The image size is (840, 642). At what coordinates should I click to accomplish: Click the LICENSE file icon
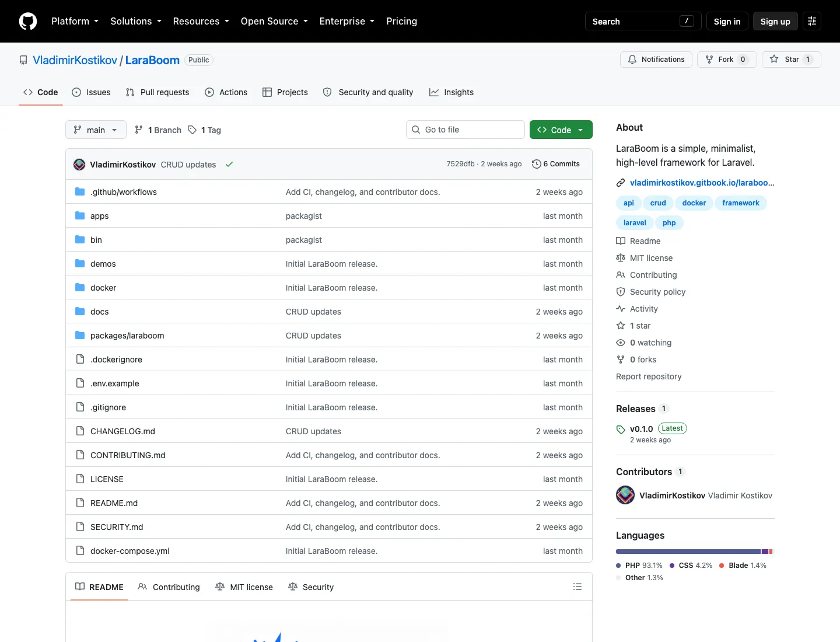click(x=80, y=479)
